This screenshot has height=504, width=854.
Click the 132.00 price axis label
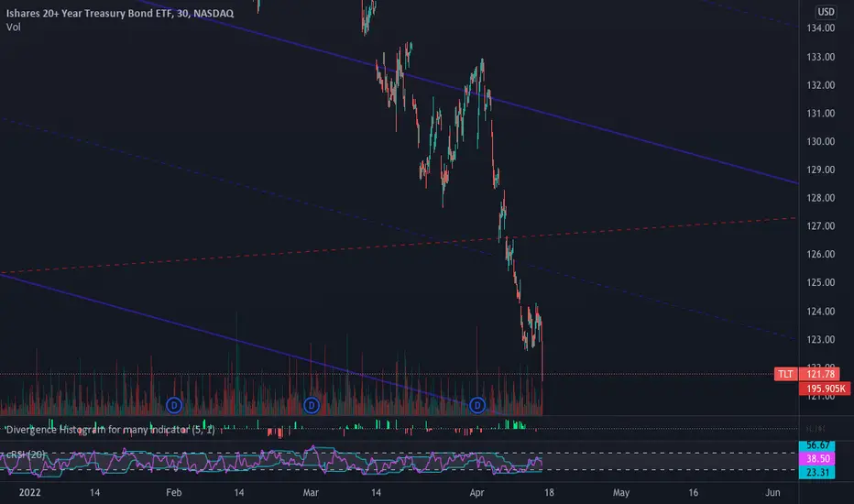[x=820, y=85]
